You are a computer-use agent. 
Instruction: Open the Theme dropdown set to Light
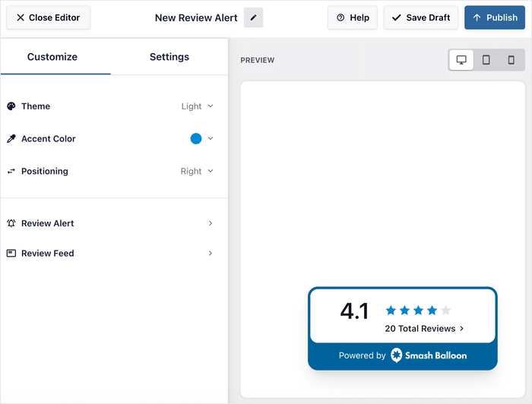point(198,106)
